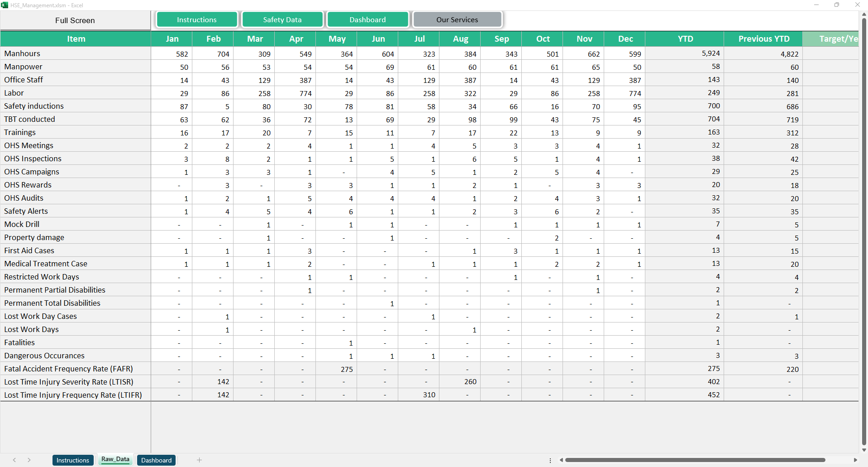Click the horizontal scrollbar thumb
The width and height of the screenshot is (868, 467).
695,460
